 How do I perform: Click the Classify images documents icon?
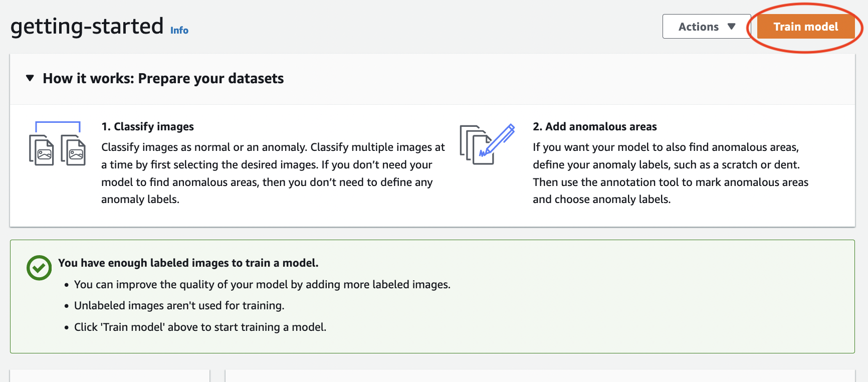58,143
